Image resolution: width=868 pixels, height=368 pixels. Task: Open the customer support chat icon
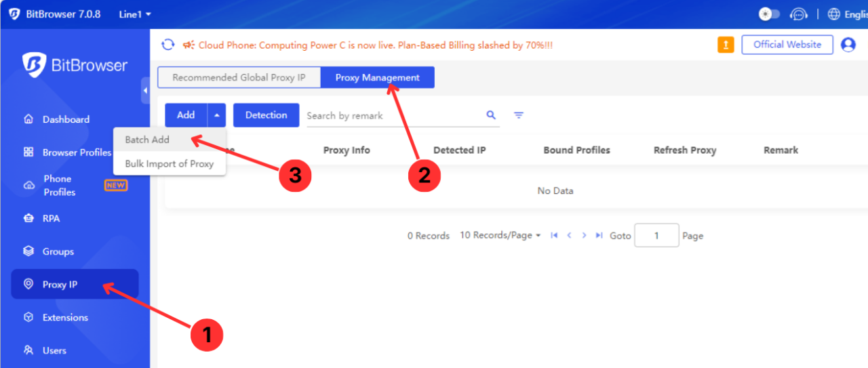pos(800,14)
